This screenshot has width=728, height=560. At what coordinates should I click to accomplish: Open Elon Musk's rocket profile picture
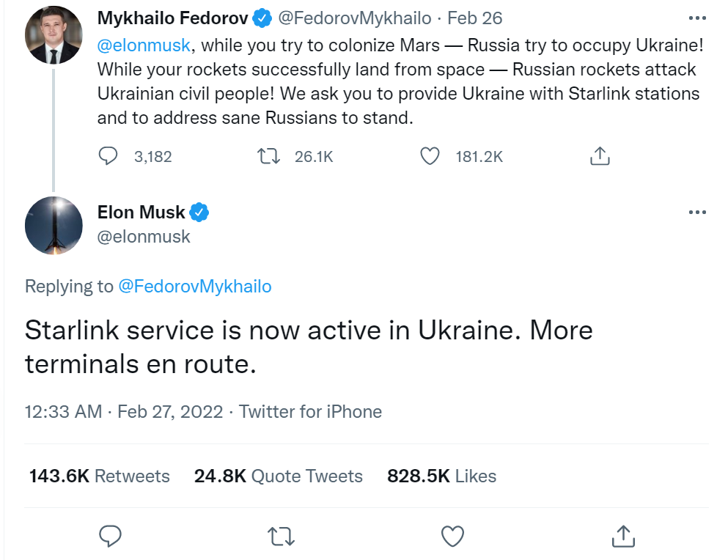pos(54,225)
